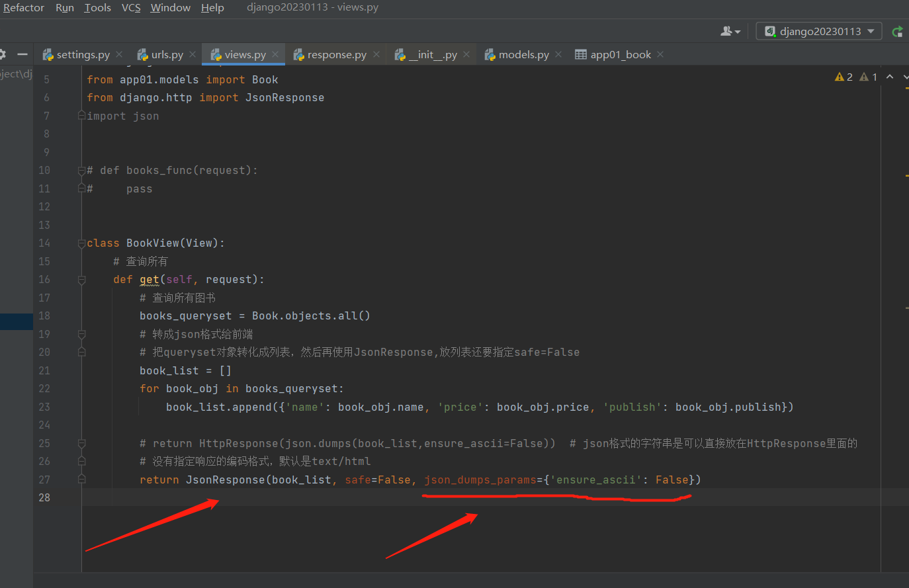Toggle fold marker at line 27 return
This screenshot has width=909, height=588.
[x=81, y=480]
